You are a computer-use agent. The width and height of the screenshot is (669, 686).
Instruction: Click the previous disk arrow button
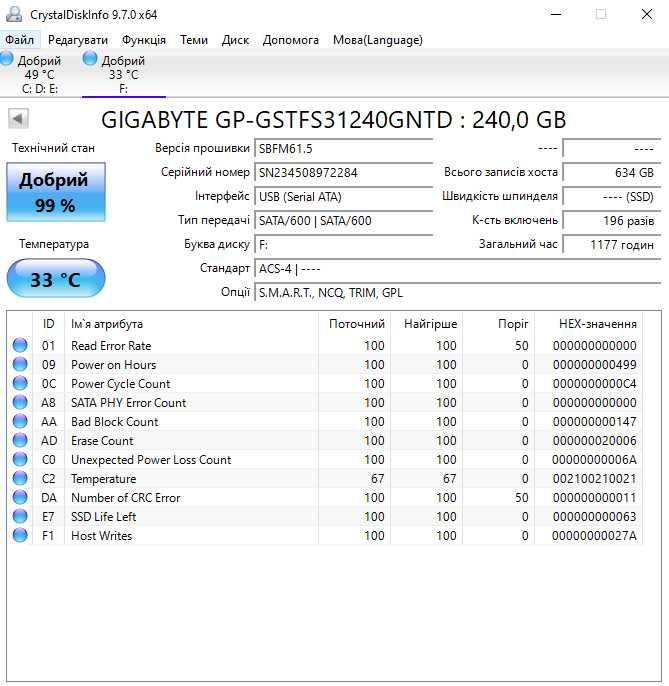click(18, 119)
